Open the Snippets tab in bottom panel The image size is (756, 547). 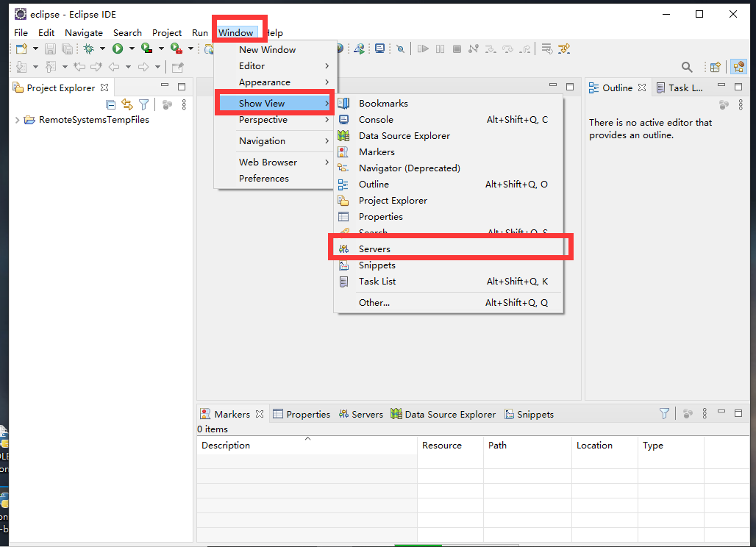(x=529, y=414)
